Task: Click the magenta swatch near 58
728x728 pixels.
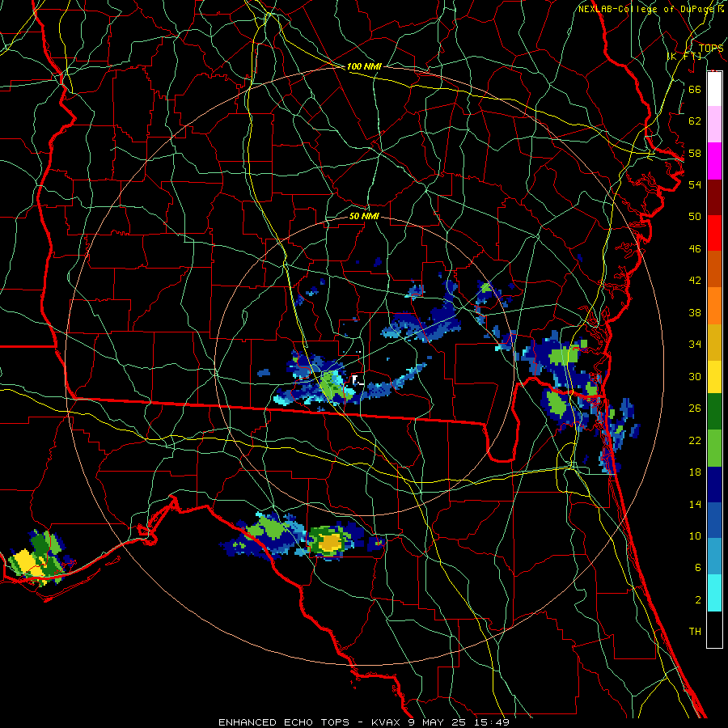Action: coord(714,161)
